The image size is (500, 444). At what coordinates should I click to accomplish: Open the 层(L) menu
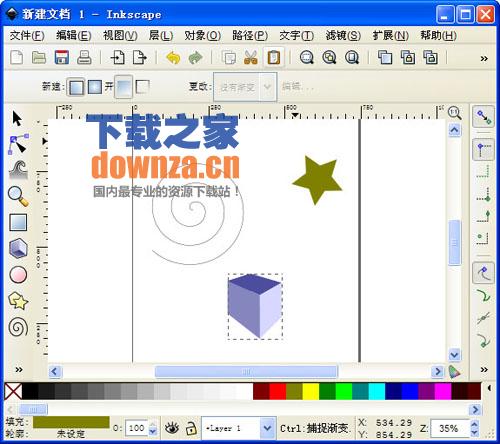(161, 35)
